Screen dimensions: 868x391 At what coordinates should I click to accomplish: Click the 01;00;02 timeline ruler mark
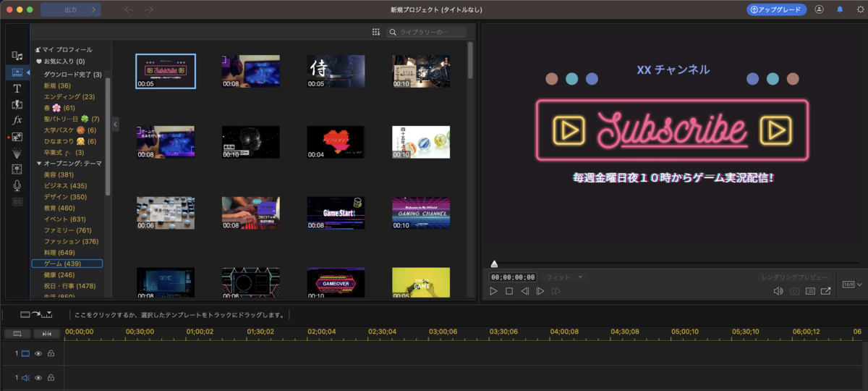[x=199, y=332]
